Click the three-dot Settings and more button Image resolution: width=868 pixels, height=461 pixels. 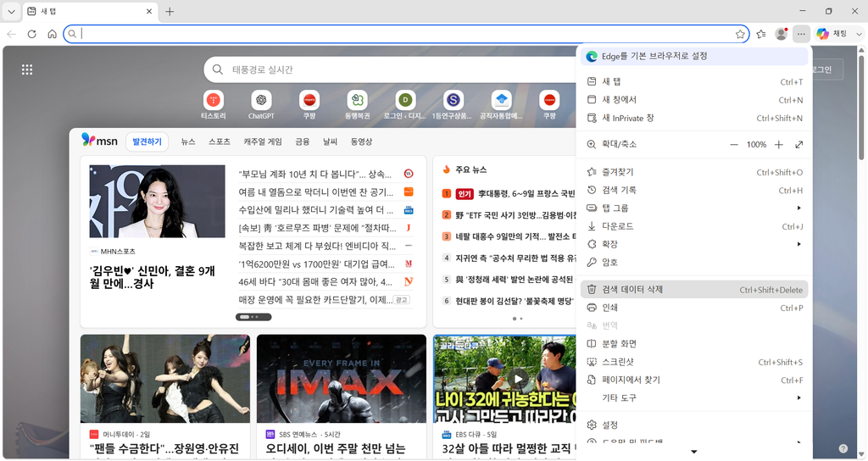click(x=801, y=34)
